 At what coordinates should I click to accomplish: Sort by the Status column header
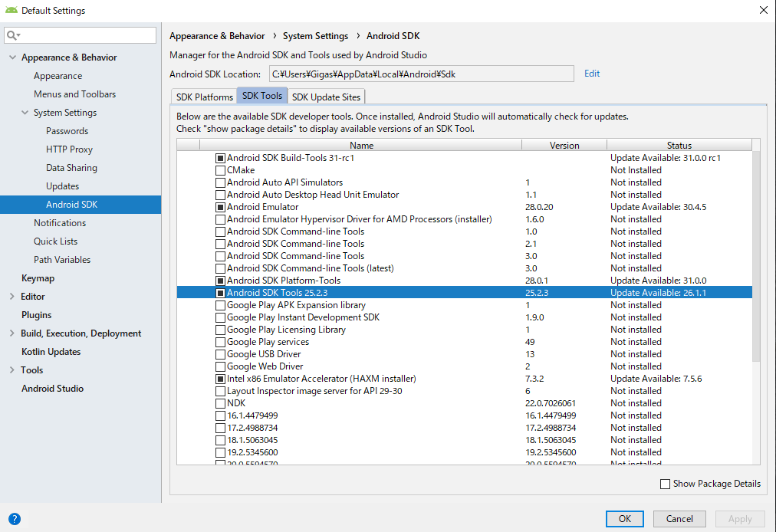(679, 146)
